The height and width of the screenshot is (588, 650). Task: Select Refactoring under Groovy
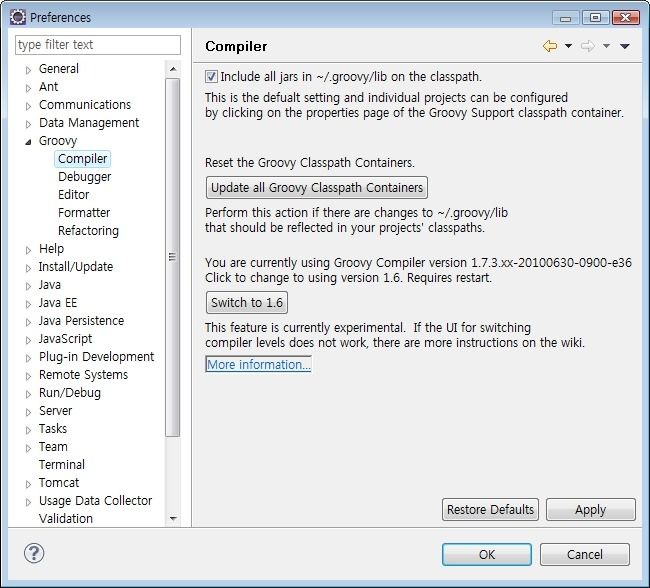[x=88, y=231]
